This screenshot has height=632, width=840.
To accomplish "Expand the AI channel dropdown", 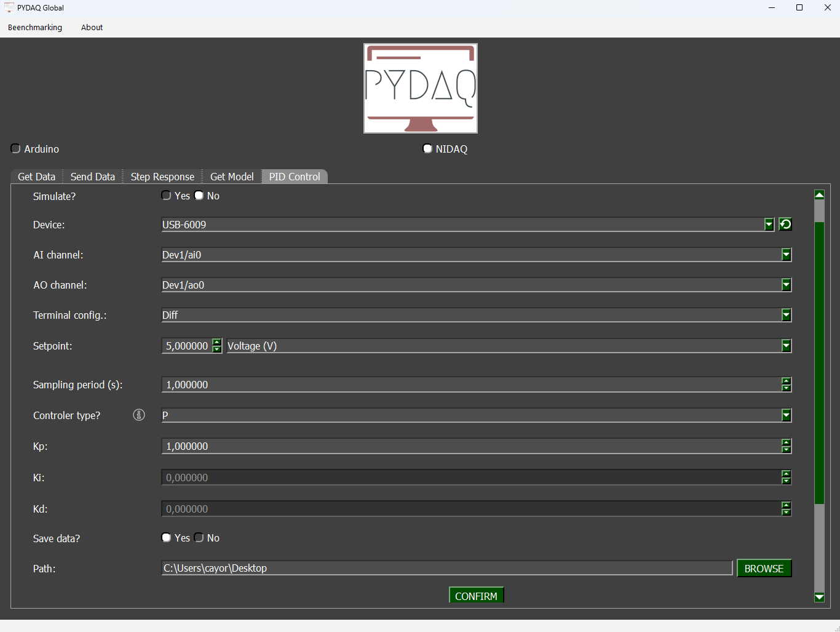I will click(x=786, y=255).
